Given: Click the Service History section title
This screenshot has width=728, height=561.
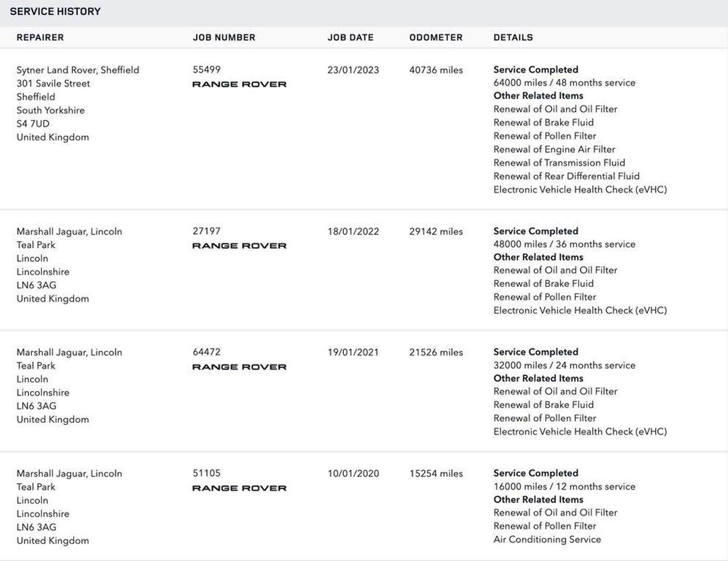Looking at the screenshot, I should [x=55, y=11].
